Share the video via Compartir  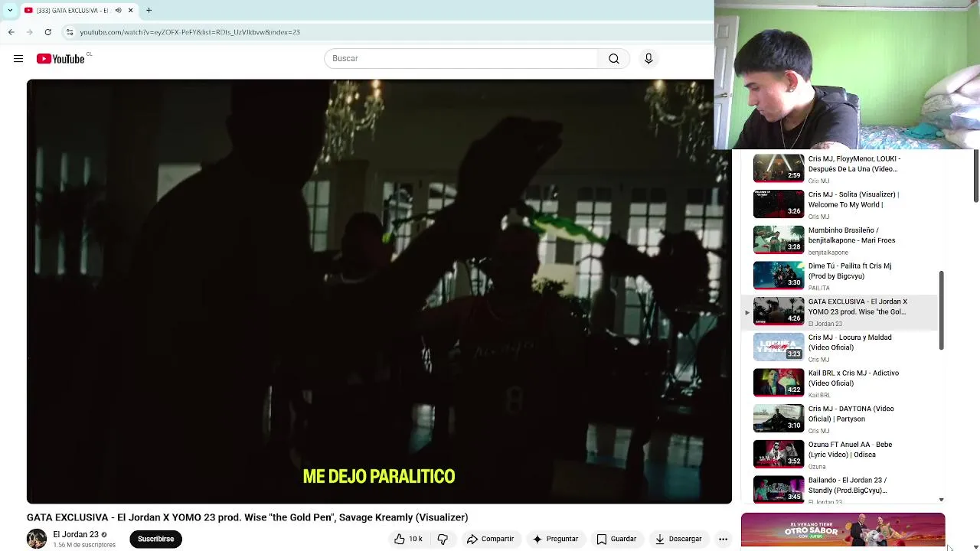tap(490, 540)
